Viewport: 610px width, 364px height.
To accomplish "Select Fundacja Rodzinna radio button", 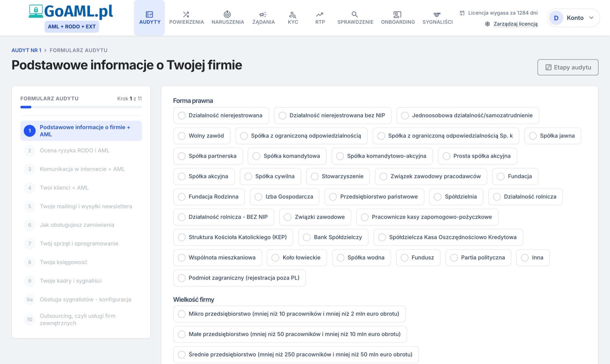I will tap(182, 197).
